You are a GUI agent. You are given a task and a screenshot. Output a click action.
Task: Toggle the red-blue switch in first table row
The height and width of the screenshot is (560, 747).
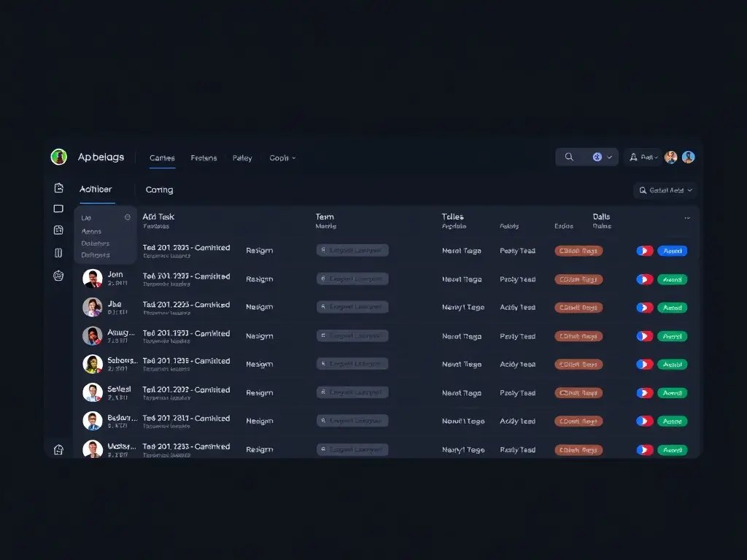644,251
